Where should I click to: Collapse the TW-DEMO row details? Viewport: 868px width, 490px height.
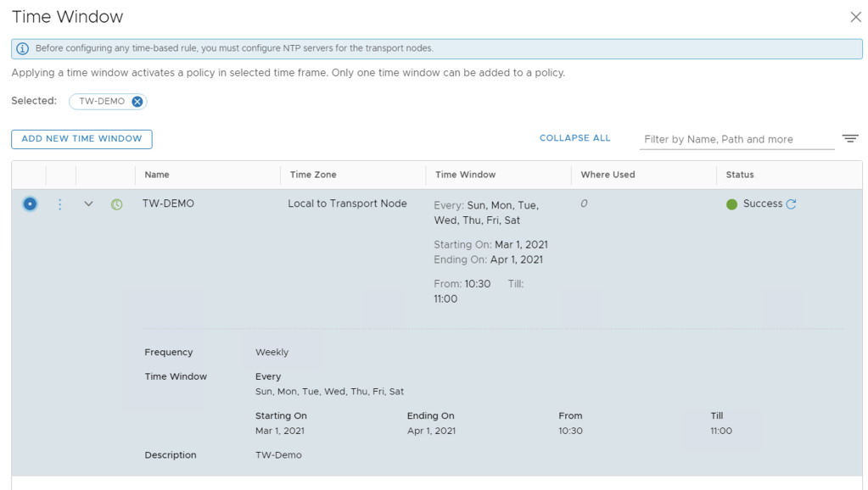[x=88, y=204]
